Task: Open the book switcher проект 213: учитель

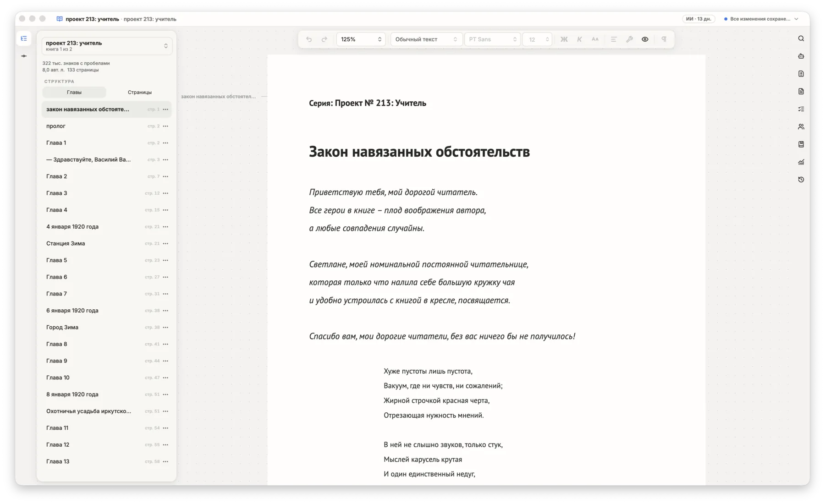Action: click(x=107, y=46)
